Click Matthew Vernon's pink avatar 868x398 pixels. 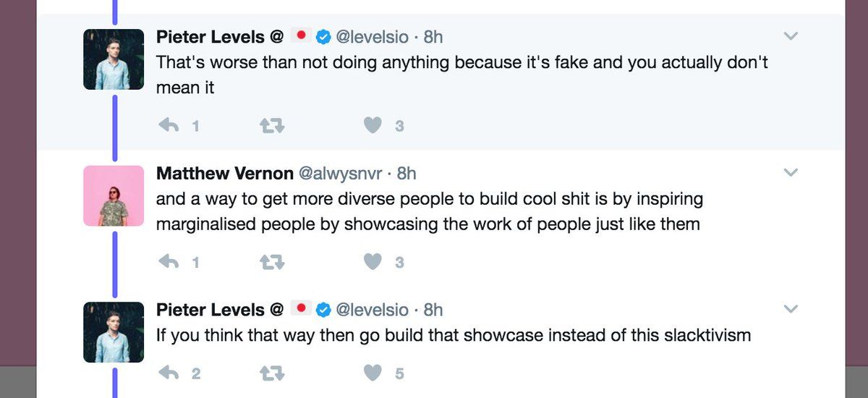point(114,195)
